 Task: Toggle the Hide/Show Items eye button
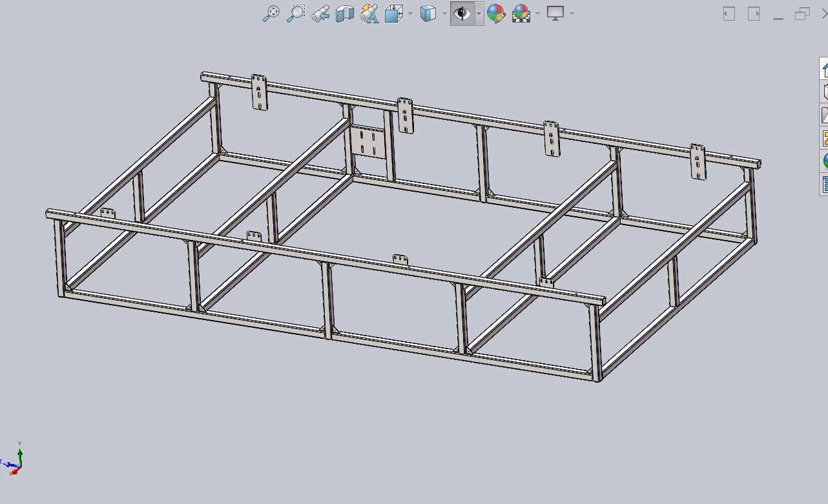tap(462, 14)
